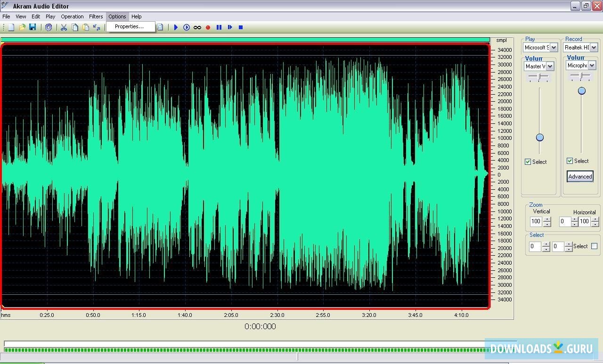This screenshot has width=603, height=364.
Task: Open the Realtek record device dropdown
Action: (594, 48)
